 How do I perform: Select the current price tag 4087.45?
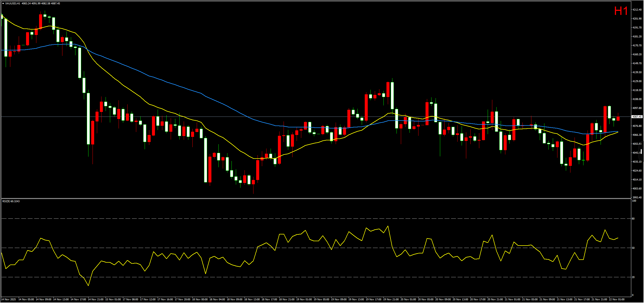pyautogui.click(x=637, y=117)
